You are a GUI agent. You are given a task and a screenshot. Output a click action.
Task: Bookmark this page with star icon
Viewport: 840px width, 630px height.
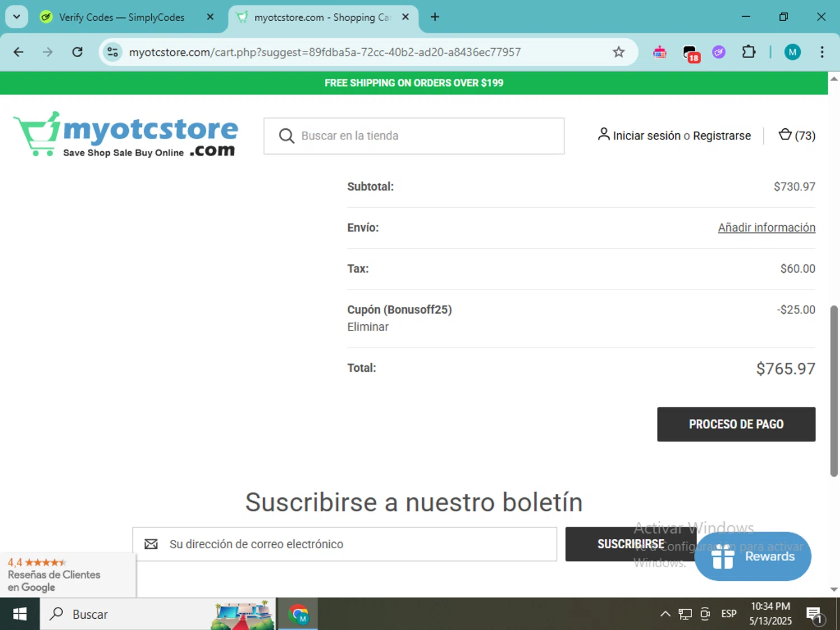(x=618, y=52)
